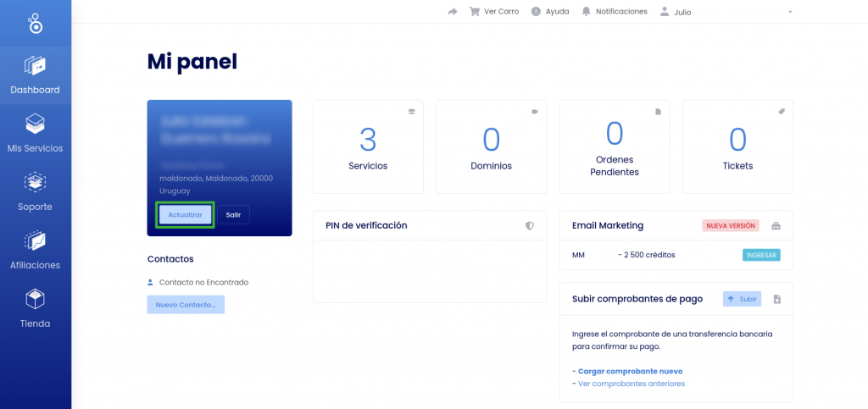Open the Servicios count card

point(368,146)
